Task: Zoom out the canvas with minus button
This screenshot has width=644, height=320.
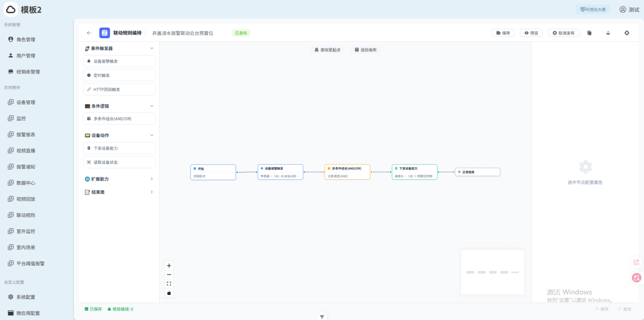Action: pyautogui.click(x=169, y=275)
